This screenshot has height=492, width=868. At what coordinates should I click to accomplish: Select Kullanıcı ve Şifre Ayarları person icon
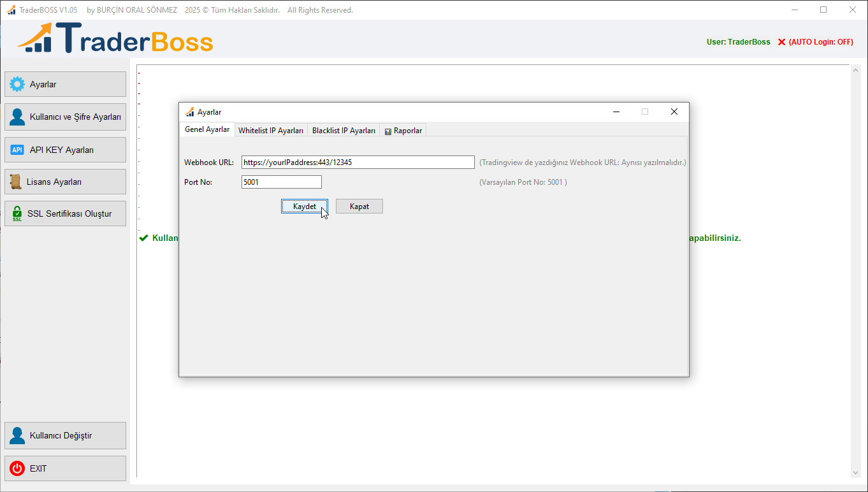click(17, 117)
